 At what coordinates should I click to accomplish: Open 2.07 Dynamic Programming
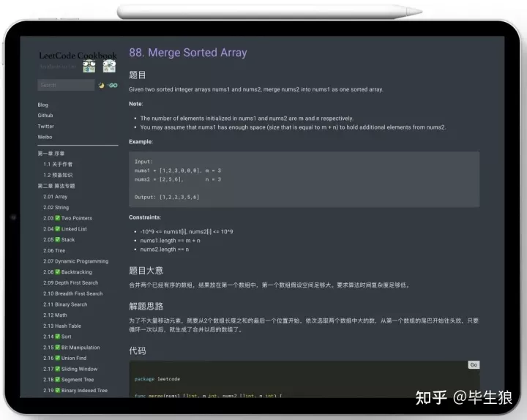75,261
